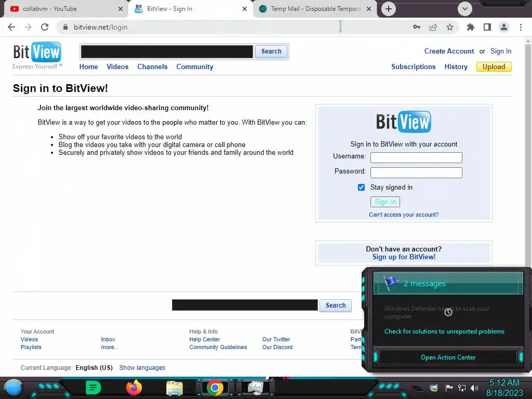Click the Show languages link
This screenshot has height=399, width=532.
pos(142,368)
